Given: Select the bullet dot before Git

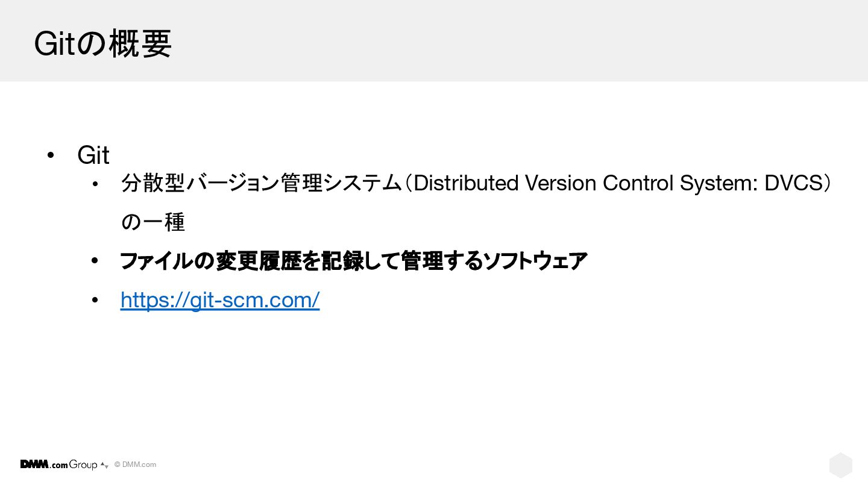Looking at the screenshot, I should 51,155.
